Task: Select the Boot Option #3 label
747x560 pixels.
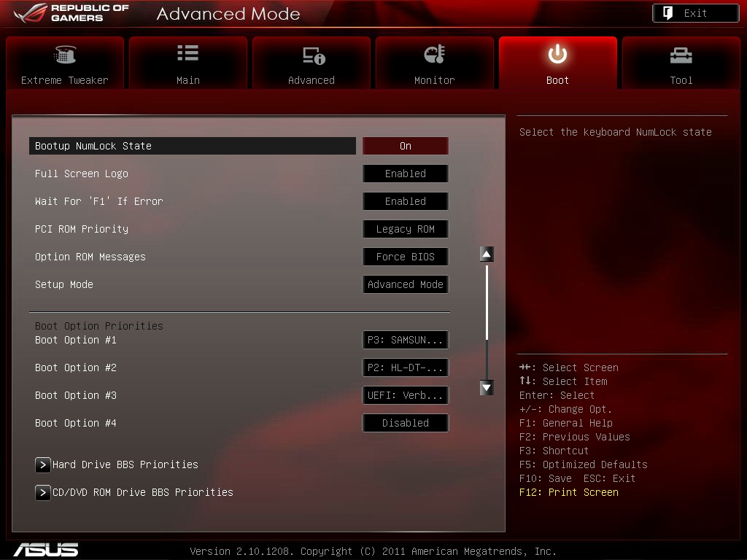Action: click(x=76, y=395)
